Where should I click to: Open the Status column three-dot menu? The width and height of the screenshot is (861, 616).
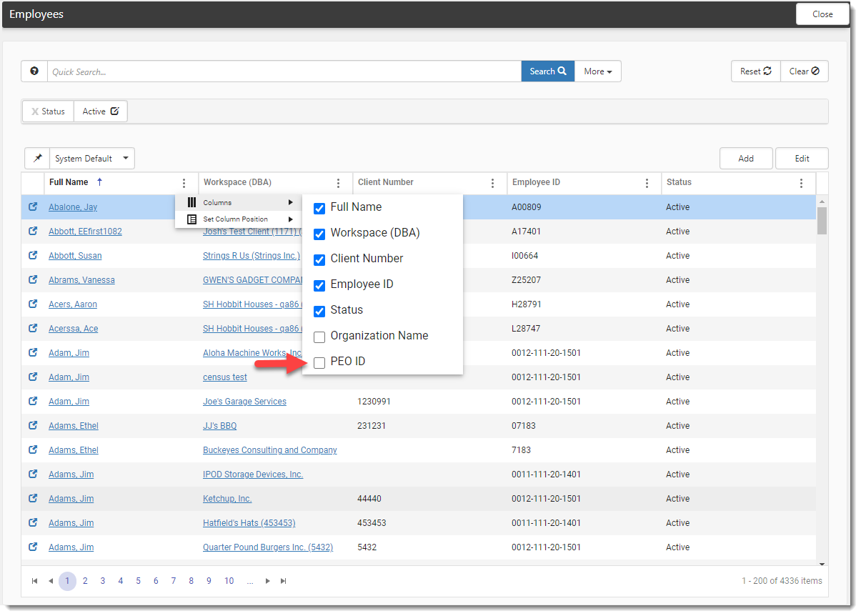pos(801,183)
